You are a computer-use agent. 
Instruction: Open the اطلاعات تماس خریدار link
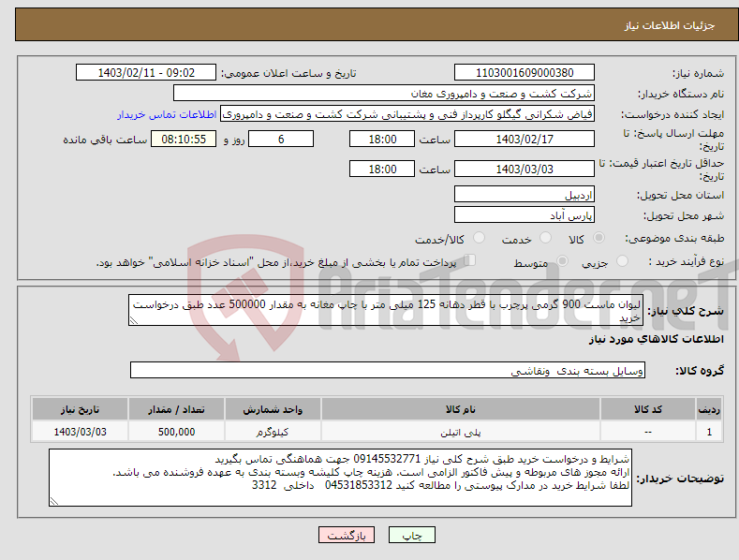[167, 114]
